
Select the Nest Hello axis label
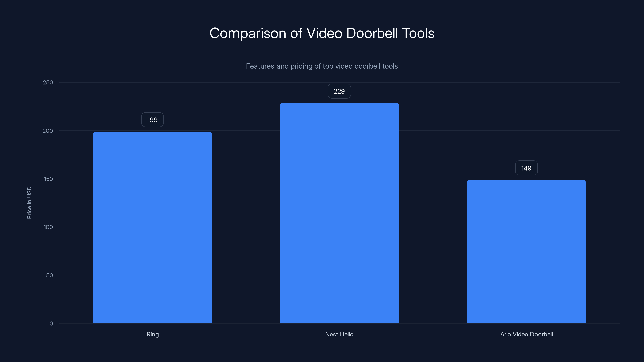tap(339, 334)
